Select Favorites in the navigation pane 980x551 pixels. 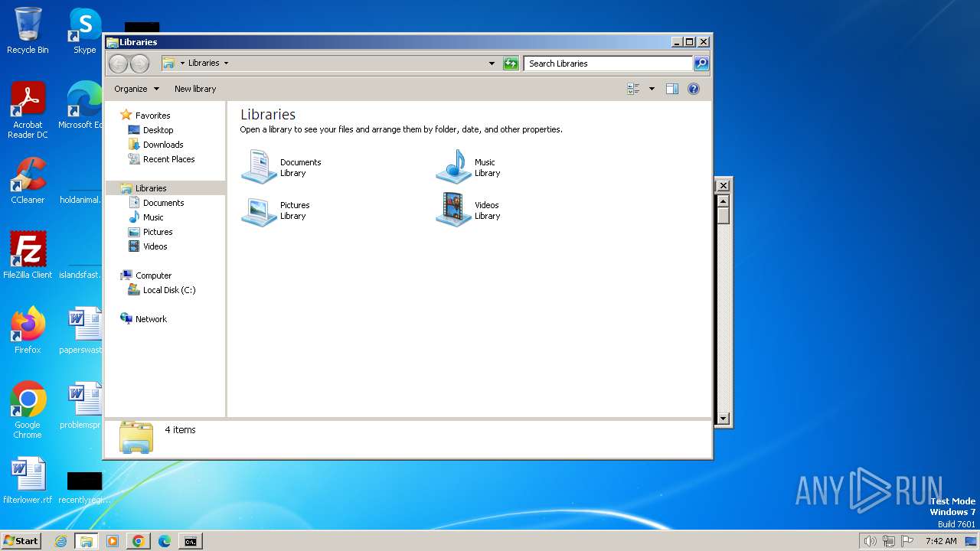tap(153, 116)
